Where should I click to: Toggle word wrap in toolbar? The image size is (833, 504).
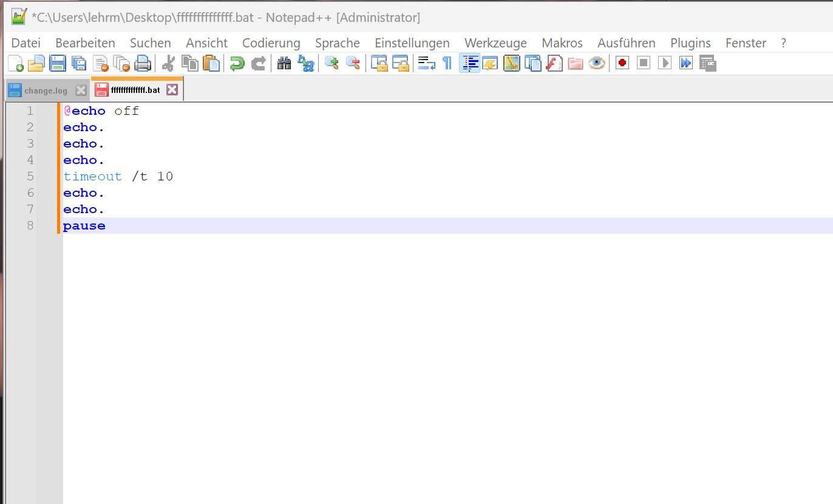pyautogui.click(x=427, y=63)
